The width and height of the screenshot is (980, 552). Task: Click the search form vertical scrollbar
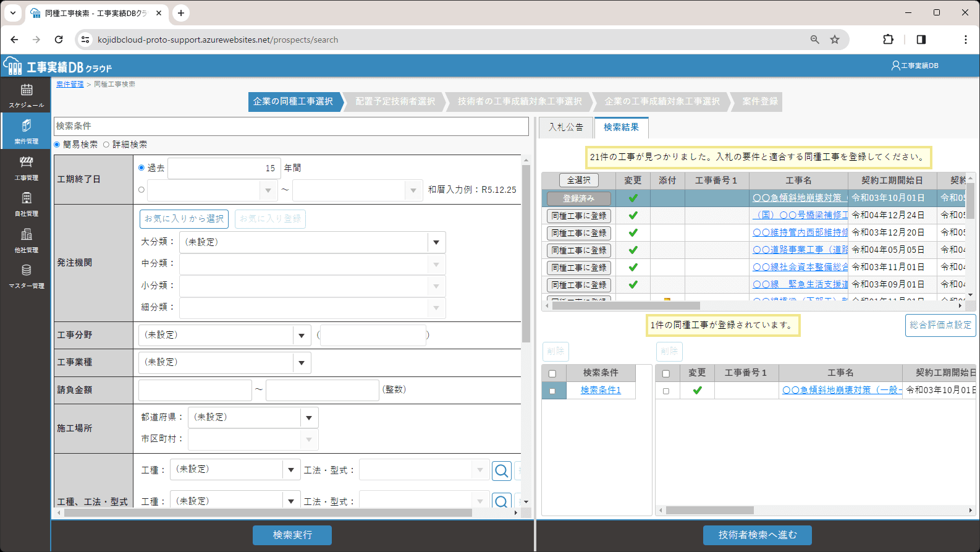tap(526, 253)
